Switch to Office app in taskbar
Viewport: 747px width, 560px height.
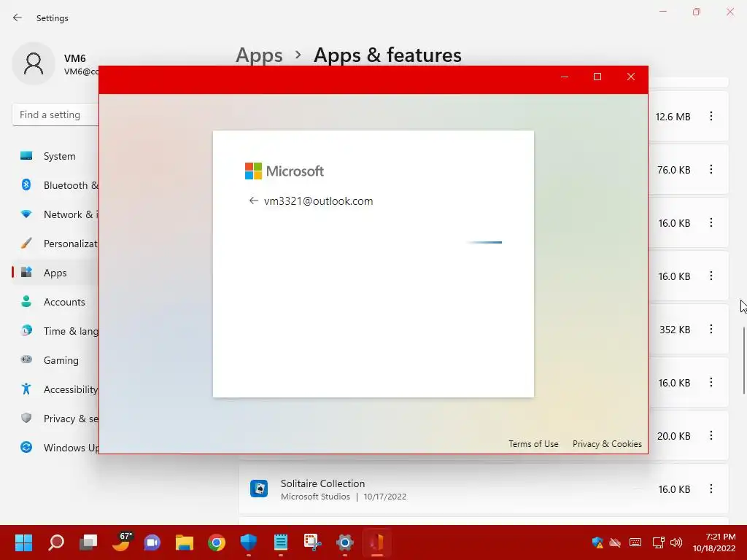[377, 542]
